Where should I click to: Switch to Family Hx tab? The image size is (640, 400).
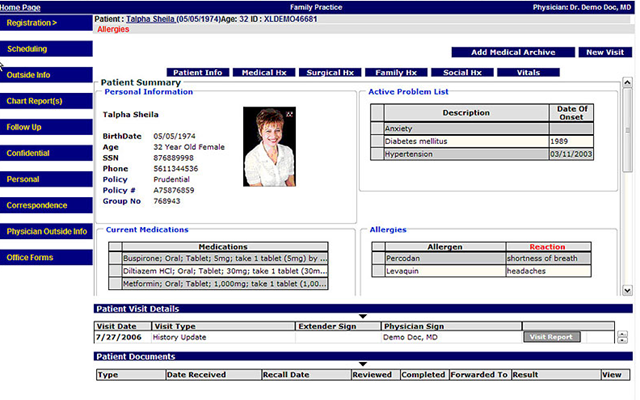(396, 73)
